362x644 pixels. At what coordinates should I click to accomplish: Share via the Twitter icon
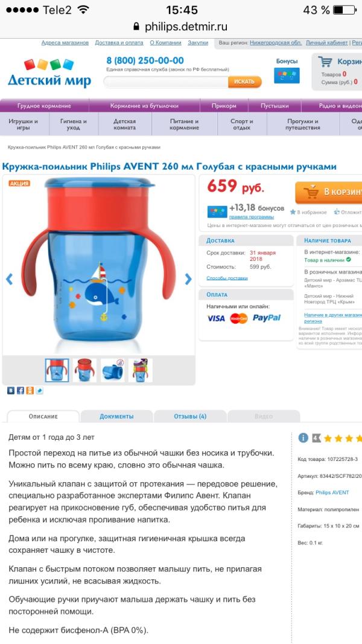39,391
